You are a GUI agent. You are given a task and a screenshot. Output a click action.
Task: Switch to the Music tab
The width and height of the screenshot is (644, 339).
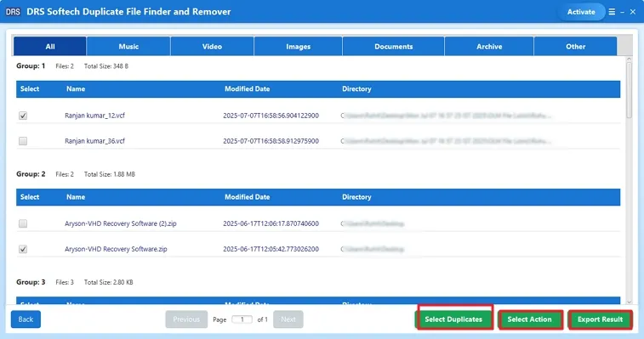pyautogui.click(x=128, y=47)
